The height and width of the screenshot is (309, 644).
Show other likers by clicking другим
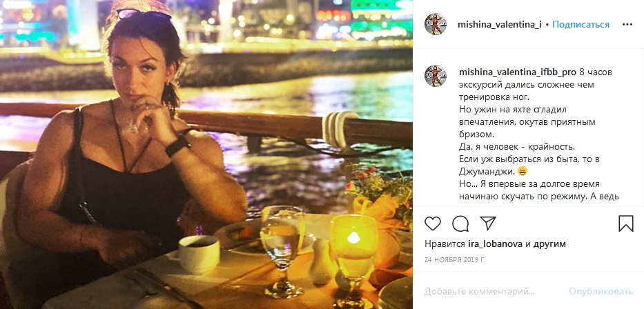click(x=549, y=244)
